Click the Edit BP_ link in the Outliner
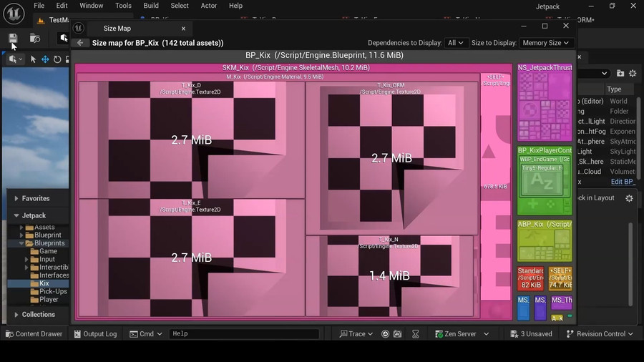 point(623,182)
